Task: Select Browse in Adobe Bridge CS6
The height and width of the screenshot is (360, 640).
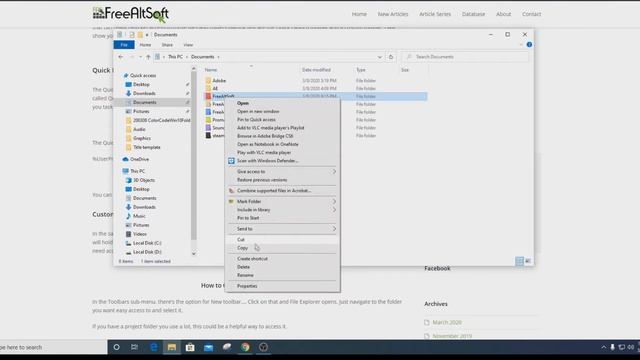Action: click(265, 136)
